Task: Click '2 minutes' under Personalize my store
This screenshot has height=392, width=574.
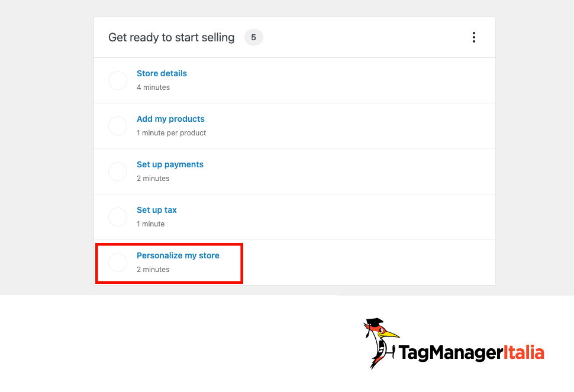Action: pos(153,270)
